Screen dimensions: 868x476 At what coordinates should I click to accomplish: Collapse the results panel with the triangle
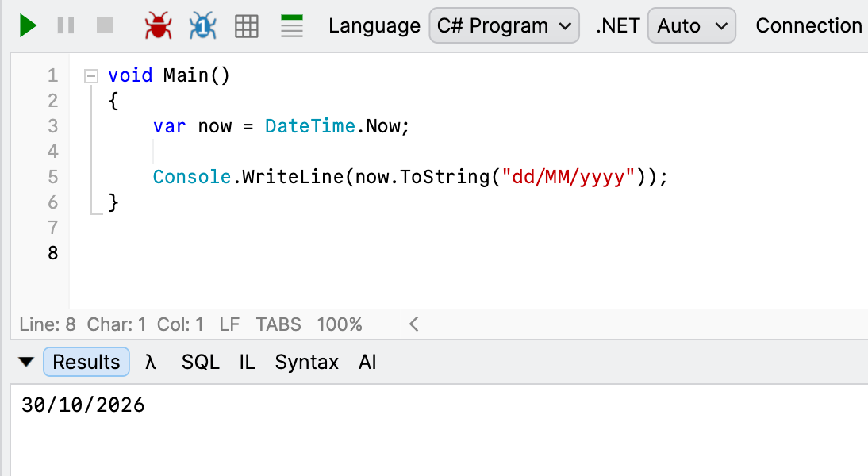[x=26, y=362]
